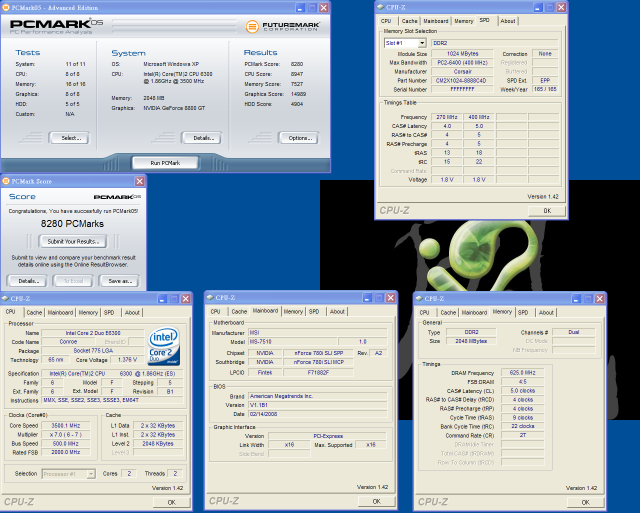Close the PCMark Score window

click(140, 181)
